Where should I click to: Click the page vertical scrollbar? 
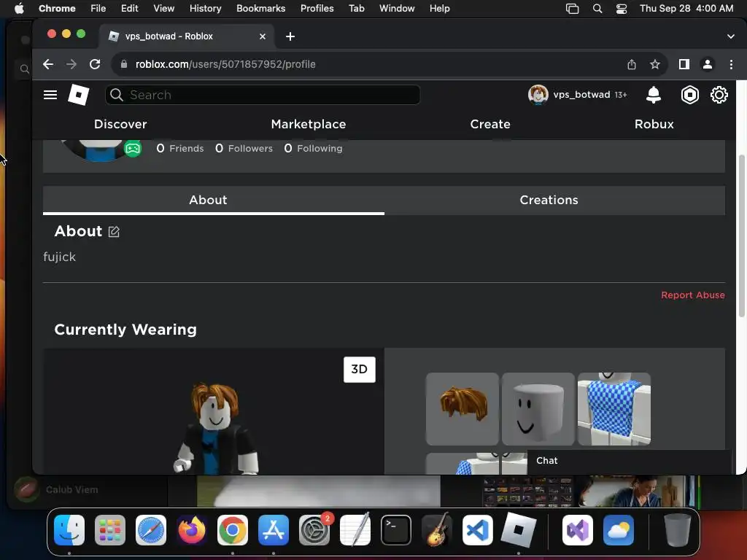pyautogui.click(x=741, y=236)
